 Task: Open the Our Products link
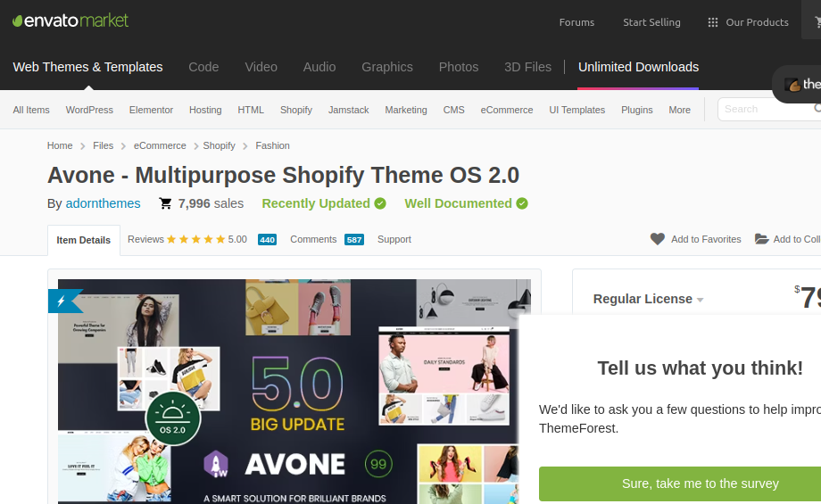click(757, 22)
